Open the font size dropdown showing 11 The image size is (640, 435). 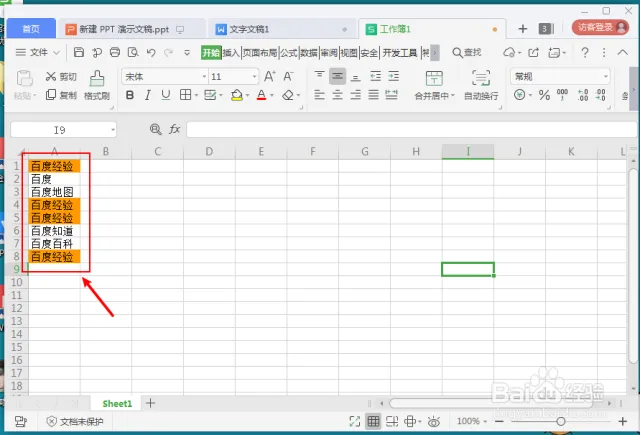pos(254,77)
